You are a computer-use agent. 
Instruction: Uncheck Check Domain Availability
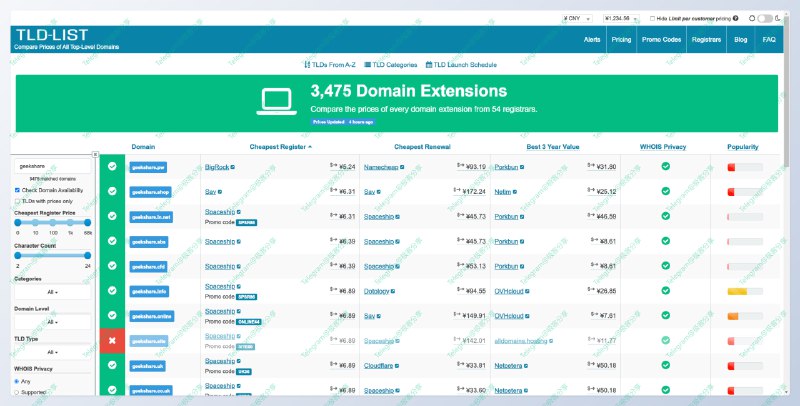click(18, 190)
